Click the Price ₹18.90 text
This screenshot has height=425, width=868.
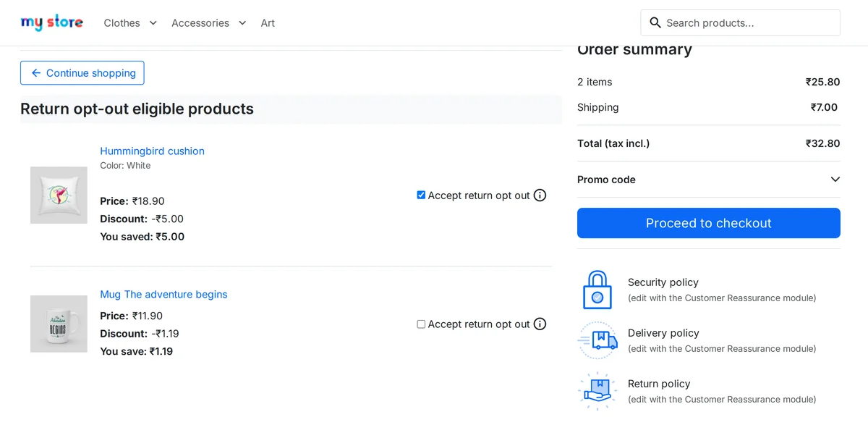click(x=132, y=201)
